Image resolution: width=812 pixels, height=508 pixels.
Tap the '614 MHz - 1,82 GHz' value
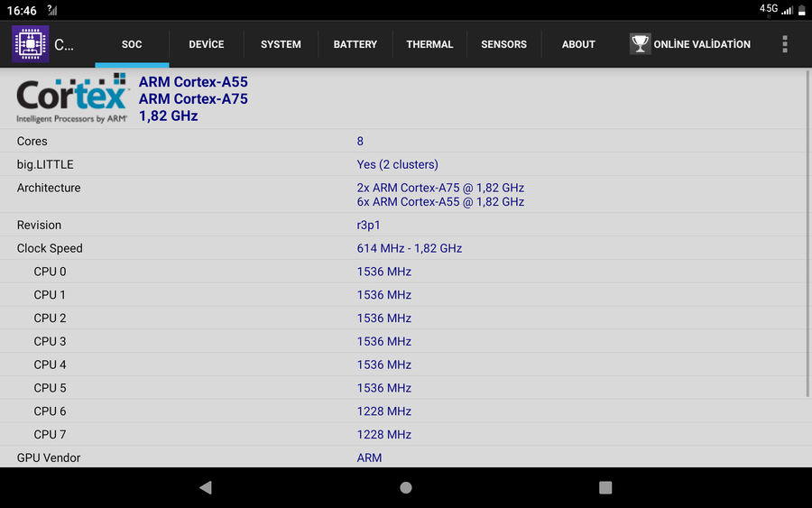point(409,248)
